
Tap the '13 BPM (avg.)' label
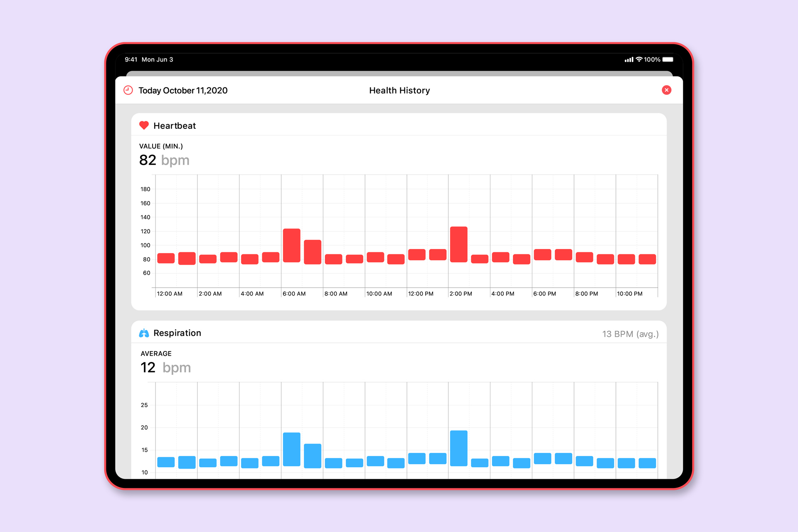tap(631, 334)
